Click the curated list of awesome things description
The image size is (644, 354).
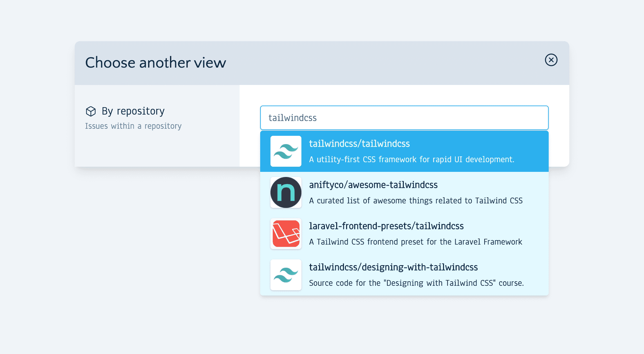[x=415, y=201]
